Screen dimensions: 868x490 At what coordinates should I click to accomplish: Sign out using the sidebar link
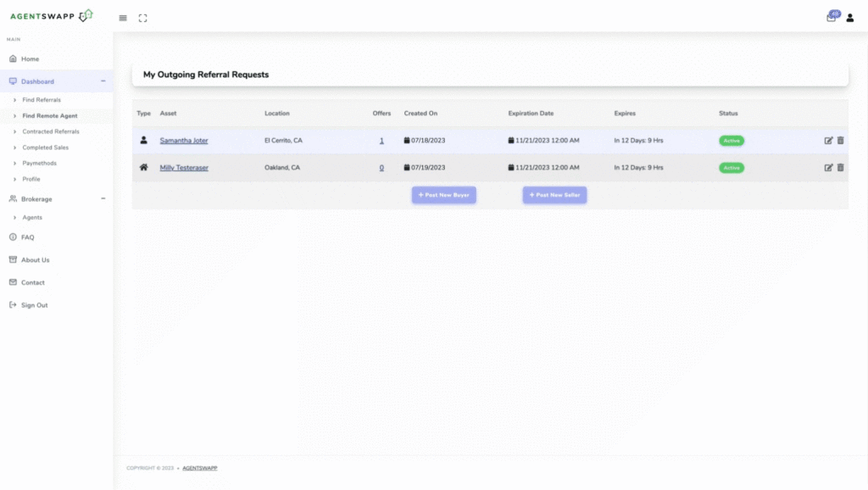(x=34, y=305)
